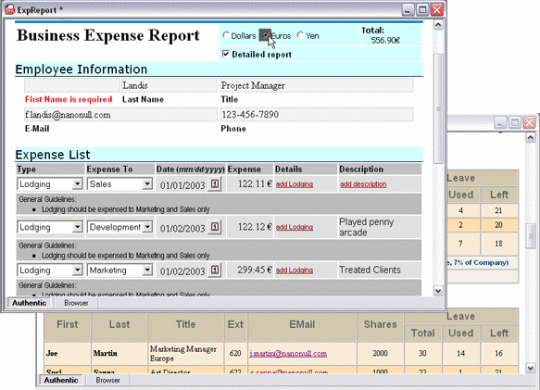This screenshot has width=540, height=390.
Task: Click add Lodging link in 299.45 € row
Action: coord(294,270)
